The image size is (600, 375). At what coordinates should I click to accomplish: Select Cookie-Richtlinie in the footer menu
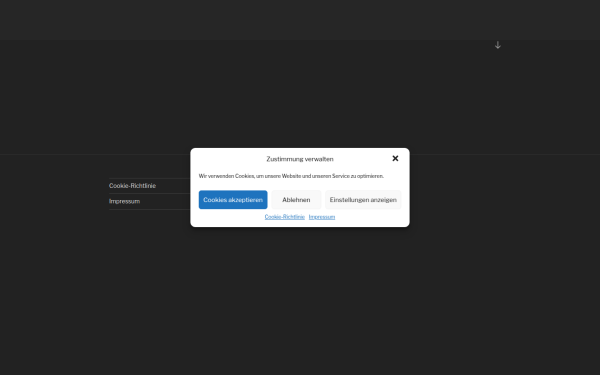[132, 186]
